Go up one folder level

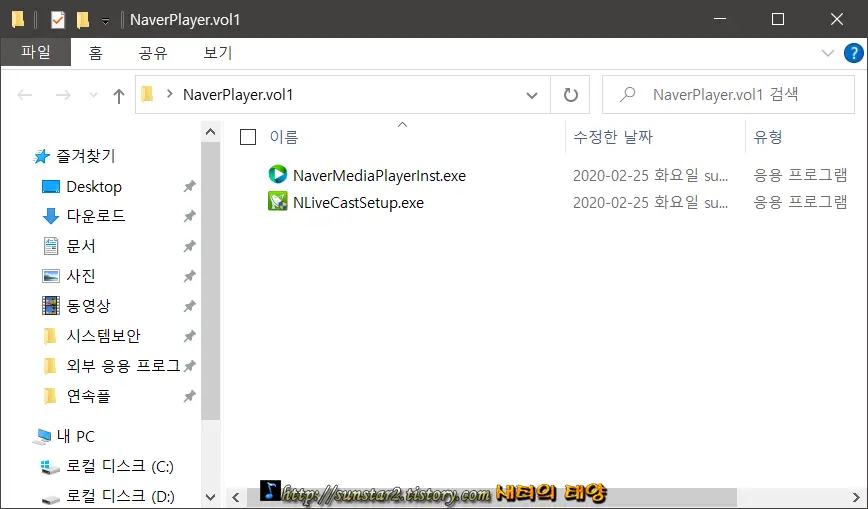(118, 96)
